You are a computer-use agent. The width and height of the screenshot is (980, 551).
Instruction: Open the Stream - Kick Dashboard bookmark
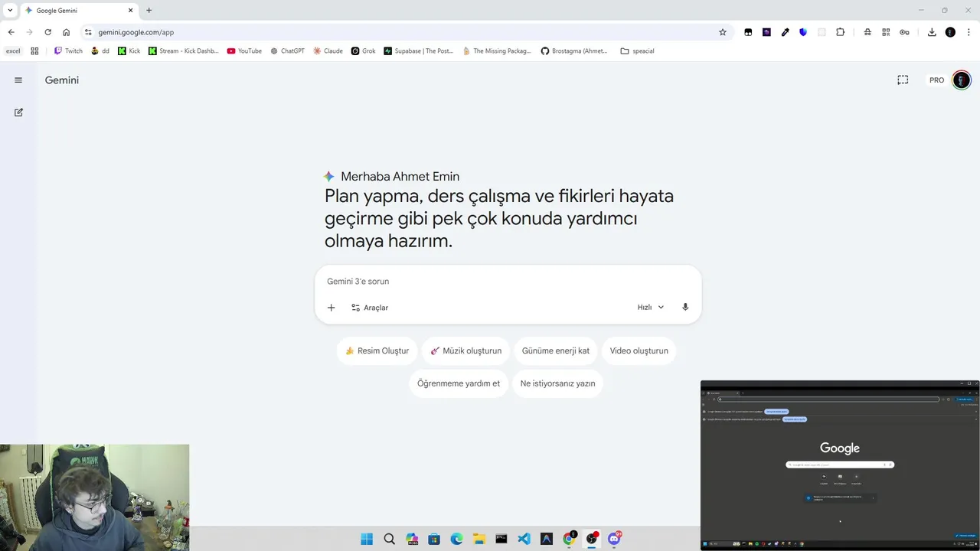184,51
